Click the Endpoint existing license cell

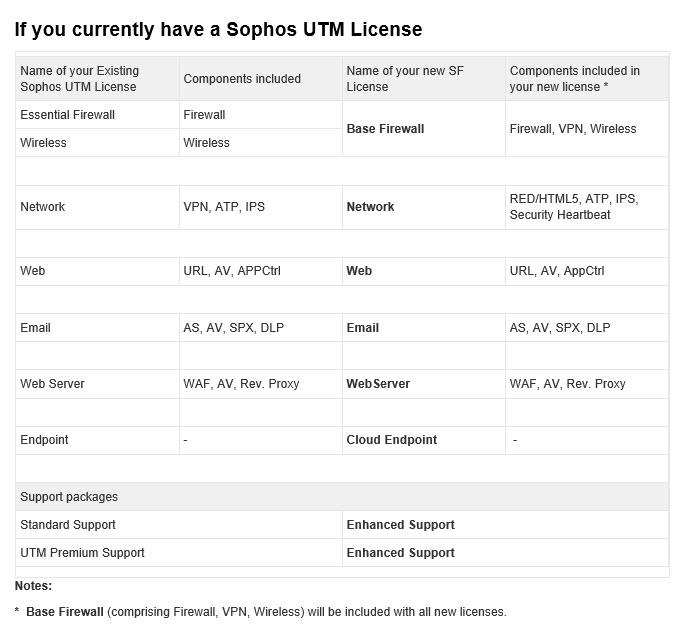point(97,440)
